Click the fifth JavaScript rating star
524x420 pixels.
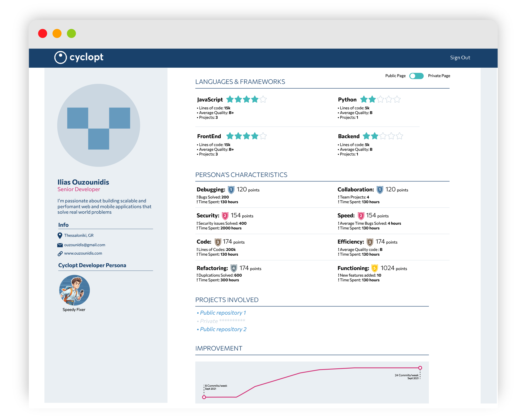(263, 99)
